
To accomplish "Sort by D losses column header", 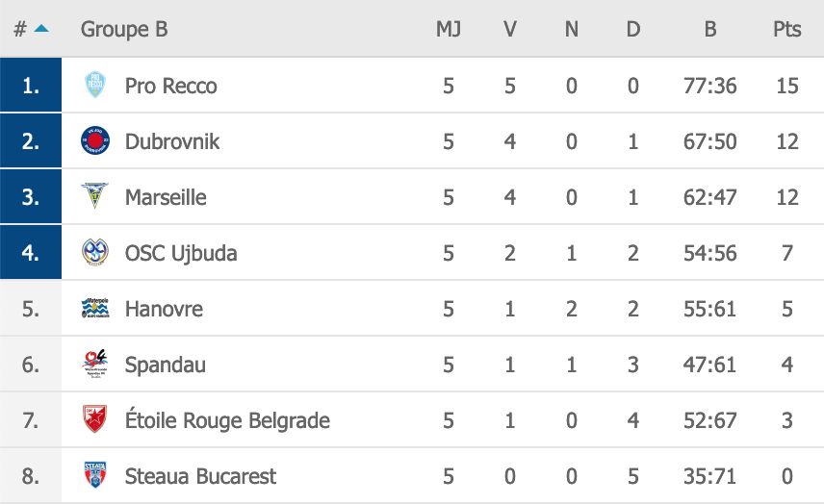I will 633,29.
